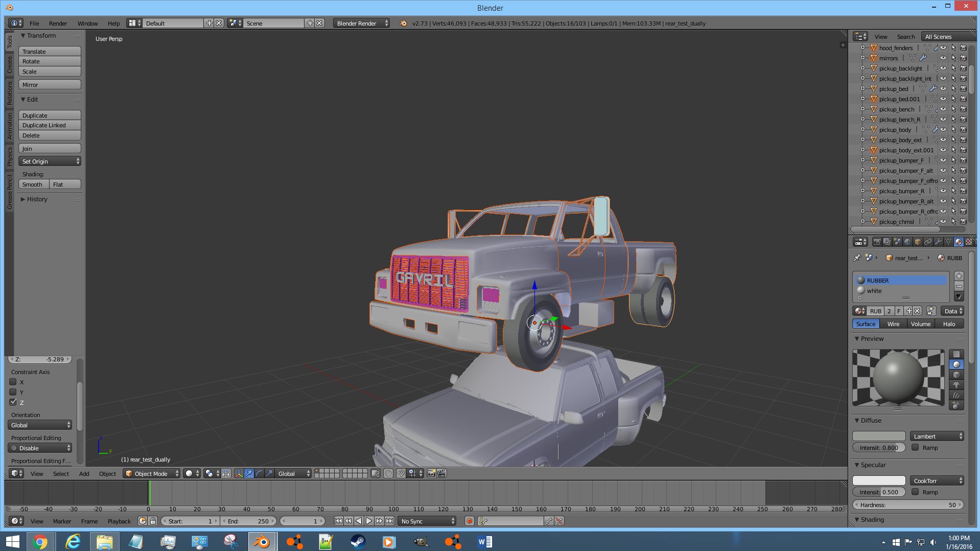Open the Modifiers properties tab (wrench icon)

938,242
